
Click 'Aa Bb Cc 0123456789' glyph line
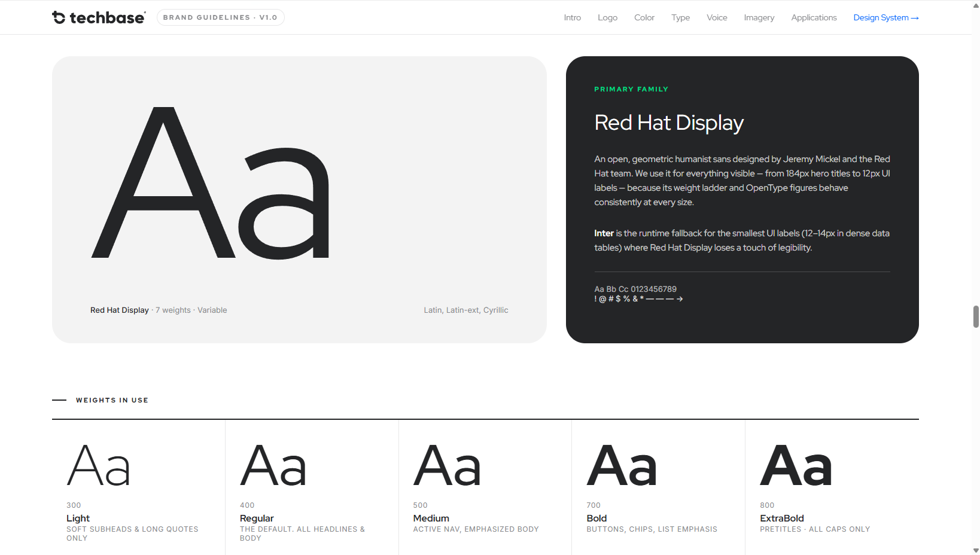coord(635,289)
